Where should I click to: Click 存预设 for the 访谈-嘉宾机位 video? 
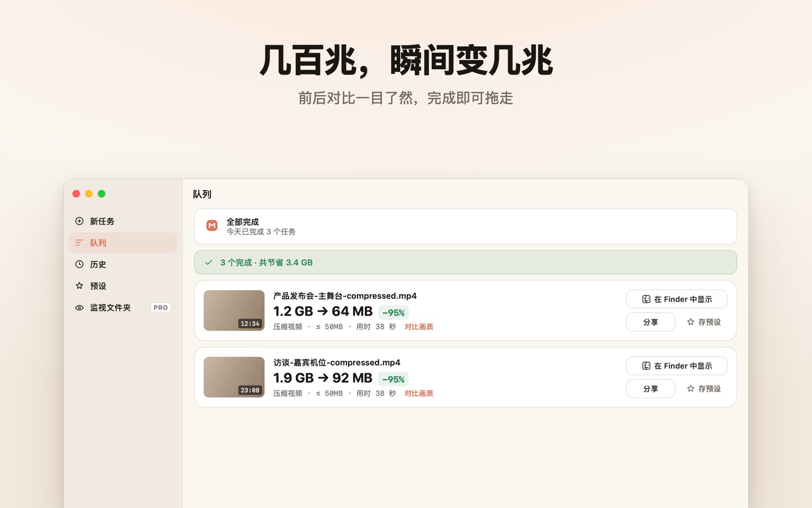[704, 388]
